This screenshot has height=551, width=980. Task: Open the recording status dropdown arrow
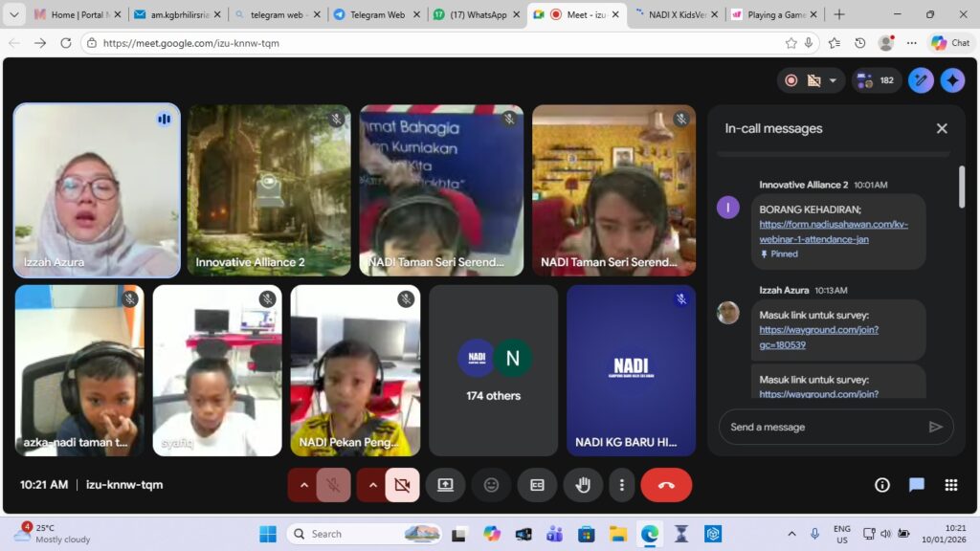(x=833, y=80)
